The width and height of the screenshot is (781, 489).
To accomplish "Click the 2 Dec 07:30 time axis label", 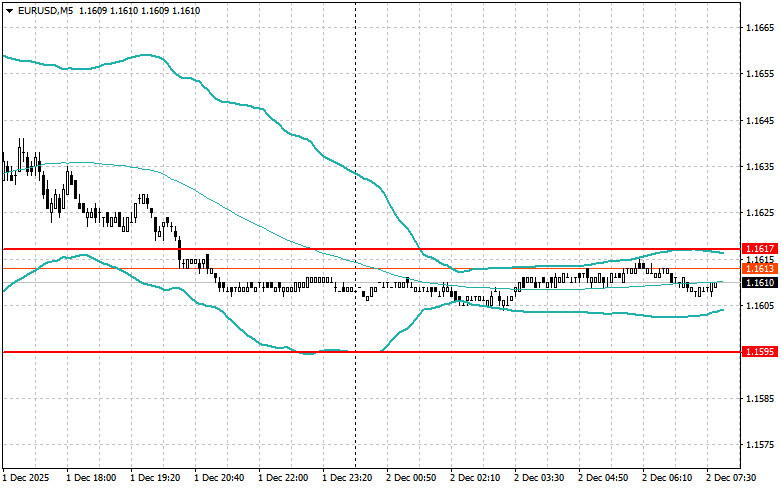I will (731, 478).
